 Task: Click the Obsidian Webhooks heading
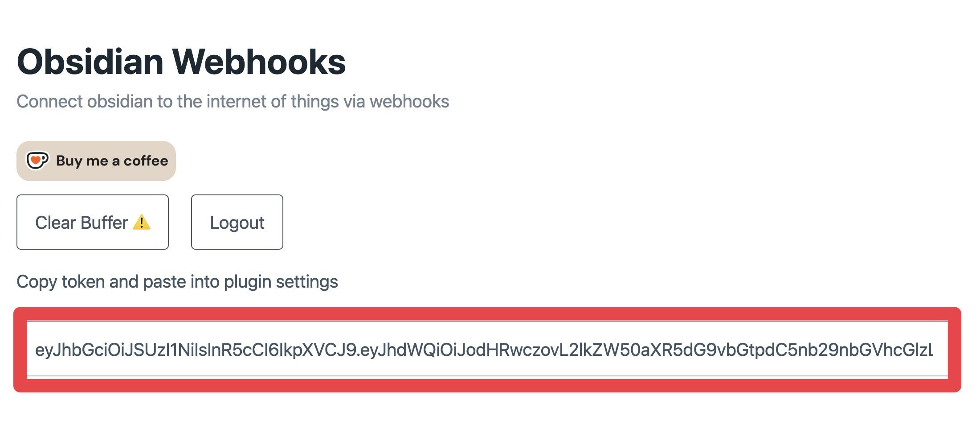(x=181, y=62)
